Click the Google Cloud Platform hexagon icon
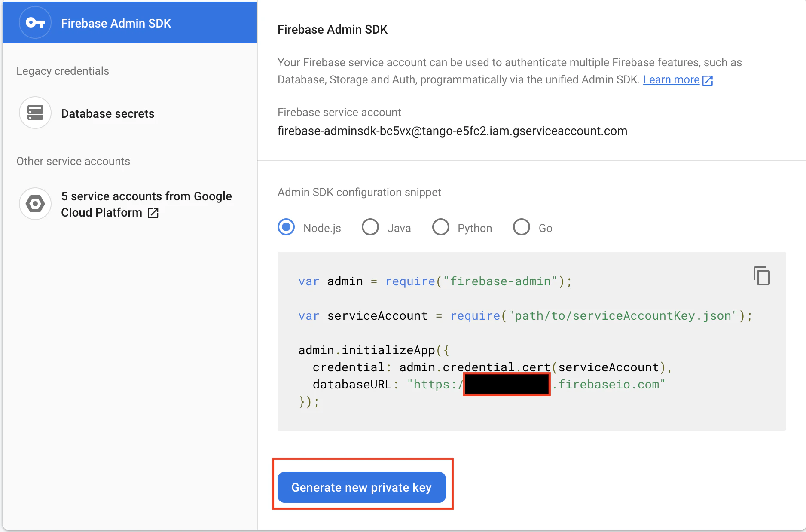 [35, 204]
